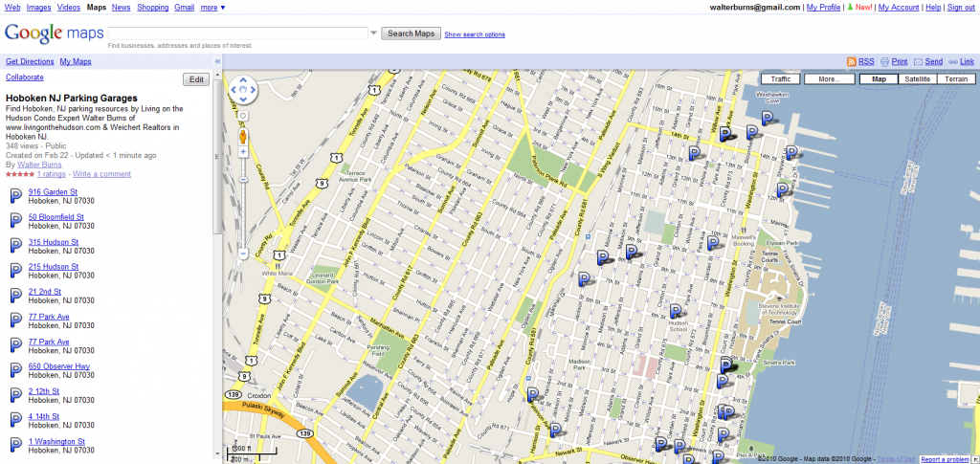Image resolution: width=980 pixels, height=464 pixels.
Task: Click the parking icon next to 2 12th St
Action: tap(15, 395)
